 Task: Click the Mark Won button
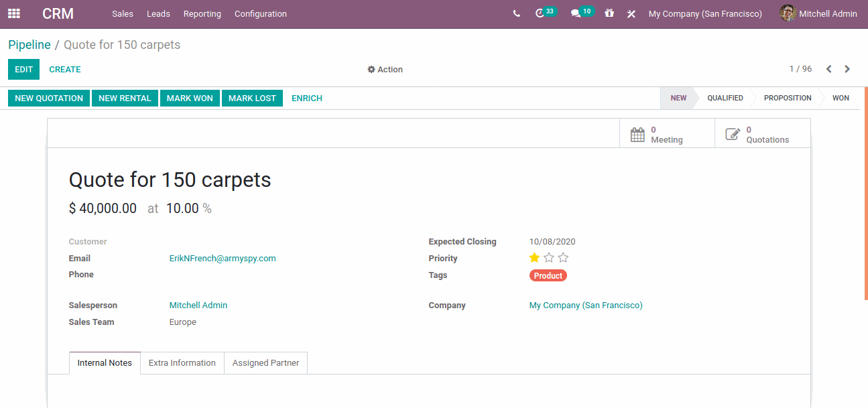[x=190, y=98]
